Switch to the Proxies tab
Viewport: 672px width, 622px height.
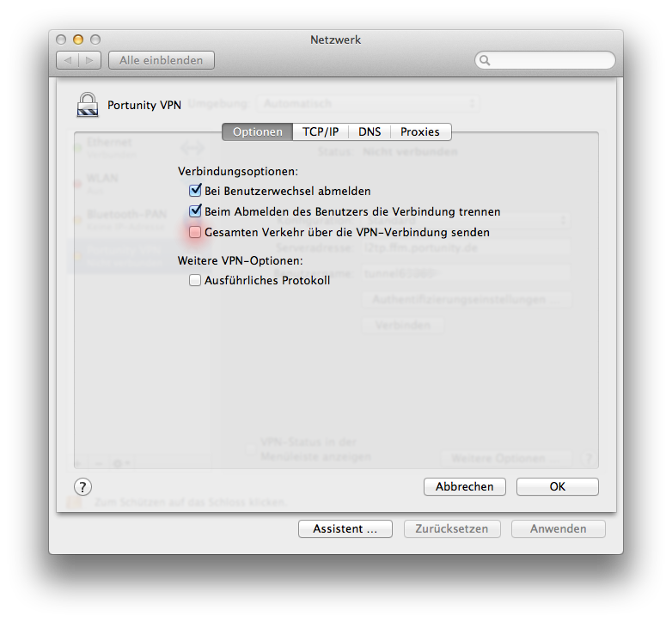pos(419,131)
